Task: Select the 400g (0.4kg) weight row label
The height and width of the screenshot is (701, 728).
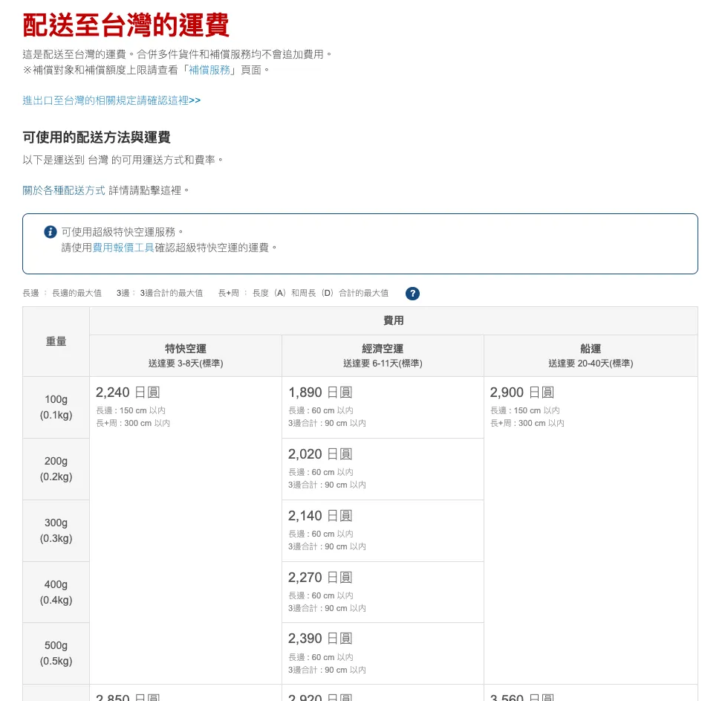Action: click(56, 592)
